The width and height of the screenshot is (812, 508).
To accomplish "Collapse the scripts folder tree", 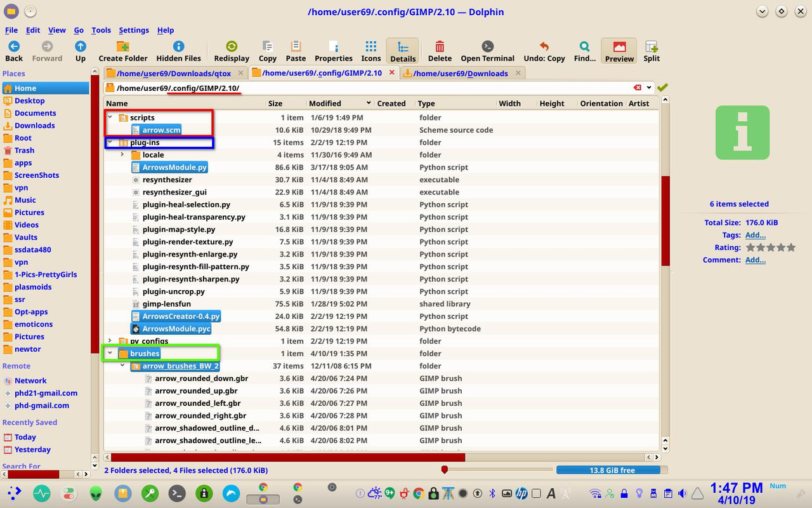I will coord(110,117).
